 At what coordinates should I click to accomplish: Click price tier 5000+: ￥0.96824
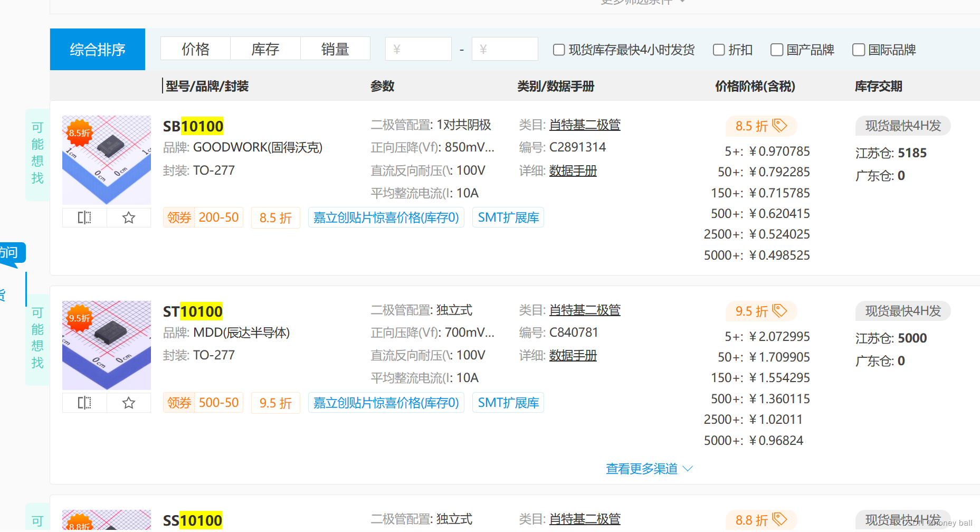click(x=754, y=440)
